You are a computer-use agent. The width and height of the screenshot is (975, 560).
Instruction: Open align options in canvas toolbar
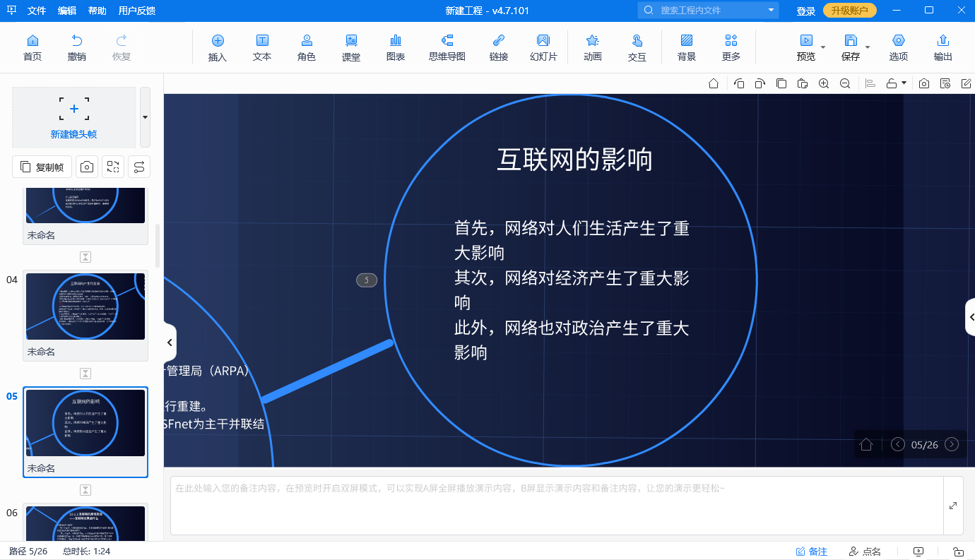(870, 83)
